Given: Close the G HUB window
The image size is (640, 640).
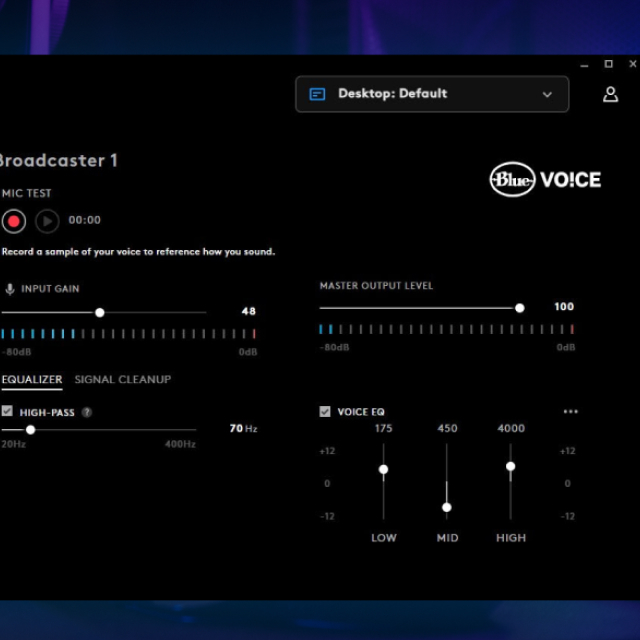Looking at the screenshot, I should point(633,64).
